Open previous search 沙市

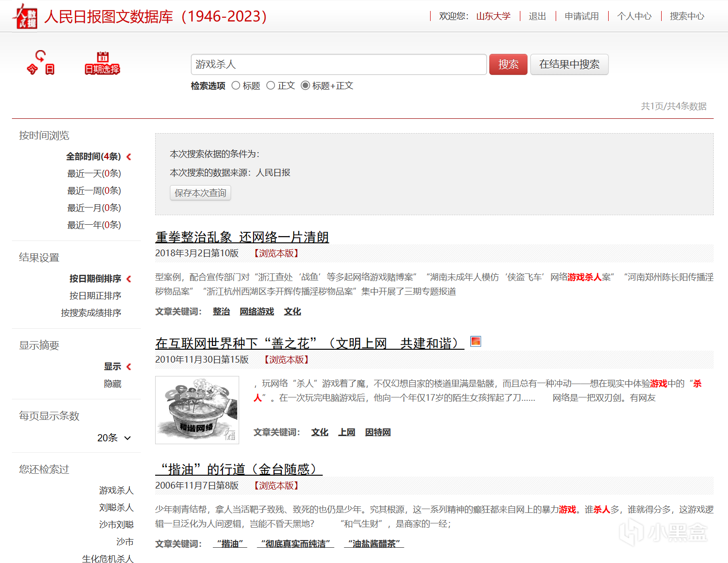pyautogui.click(x=125, y=542)
